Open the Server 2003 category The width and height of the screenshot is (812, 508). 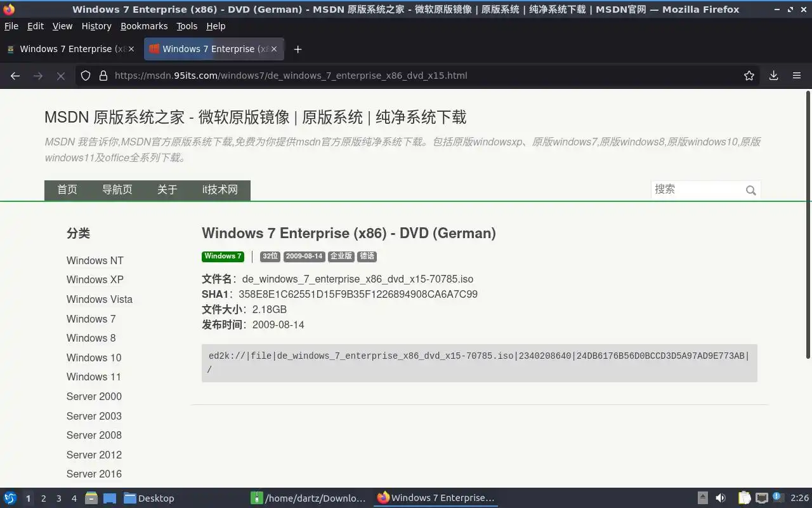[x=94, y=416]
